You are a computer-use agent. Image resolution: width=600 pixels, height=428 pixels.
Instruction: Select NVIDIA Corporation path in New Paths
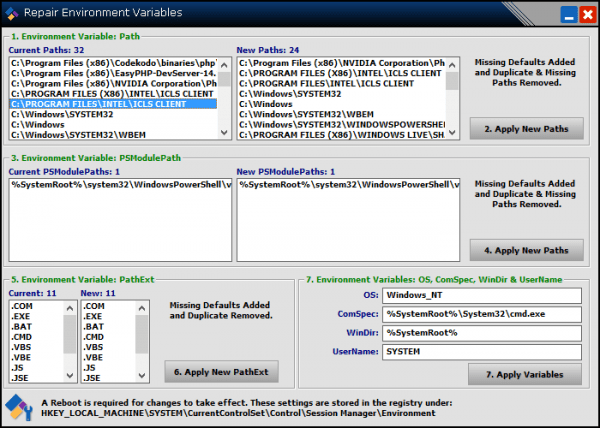(342, 63)
